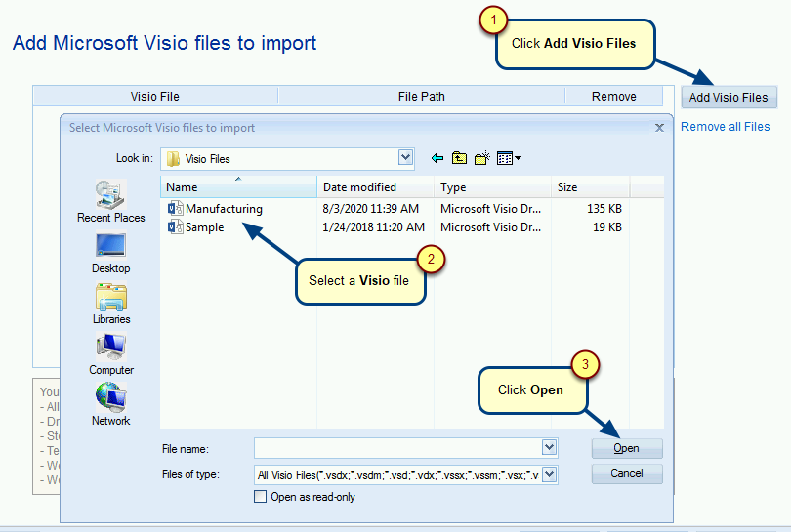
Task: Open the view menu icon
Action: pos(509,158)
